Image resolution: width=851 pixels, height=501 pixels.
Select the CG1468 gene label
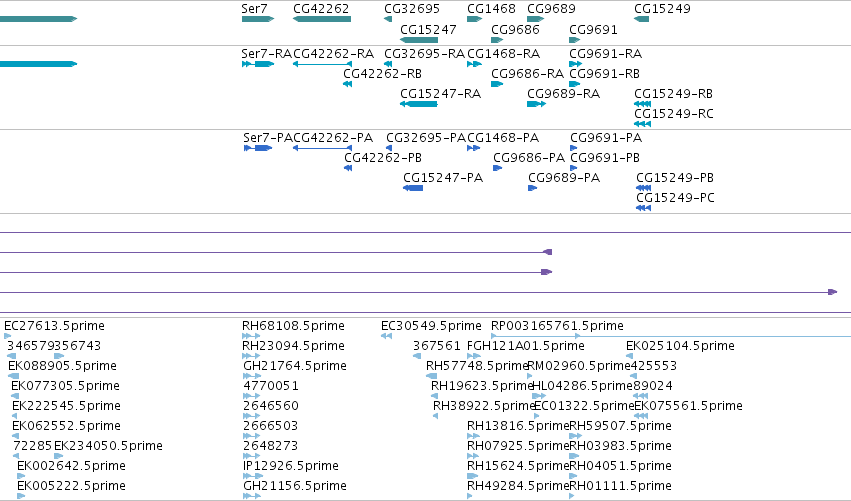click(491, 9)
